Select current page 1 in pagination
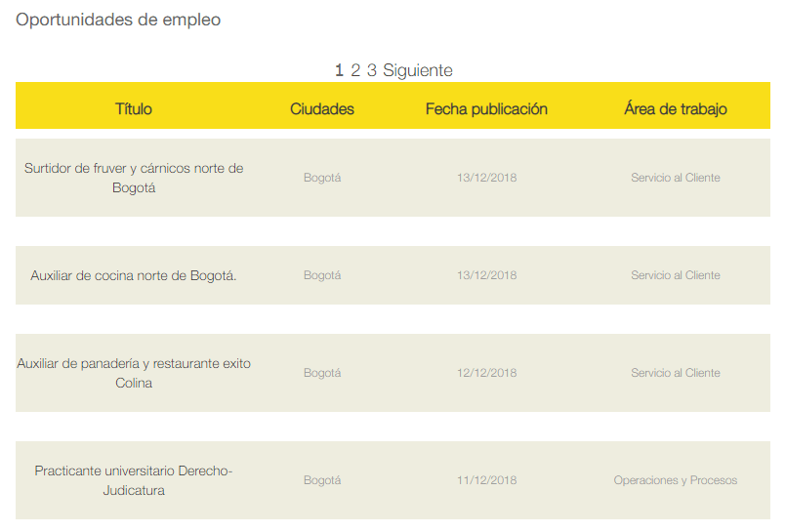This screenshot has width=786, height=532. 339,70
